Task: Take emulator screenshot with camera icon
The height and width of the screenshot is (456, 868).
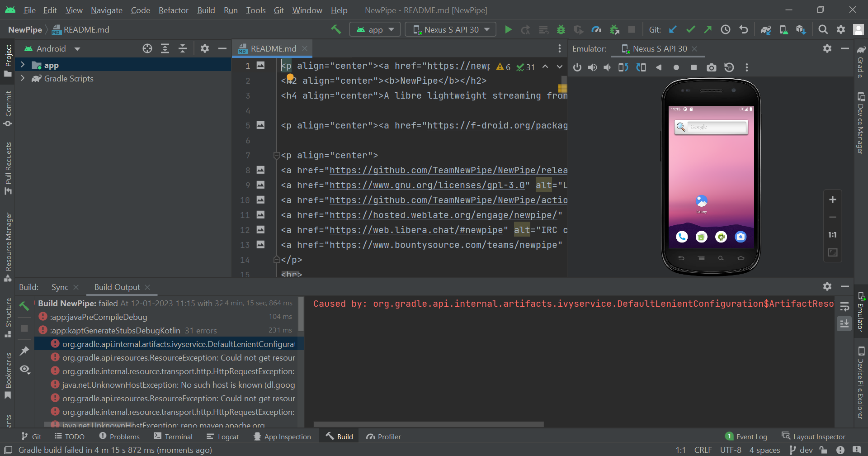Action: coord(712,67)
